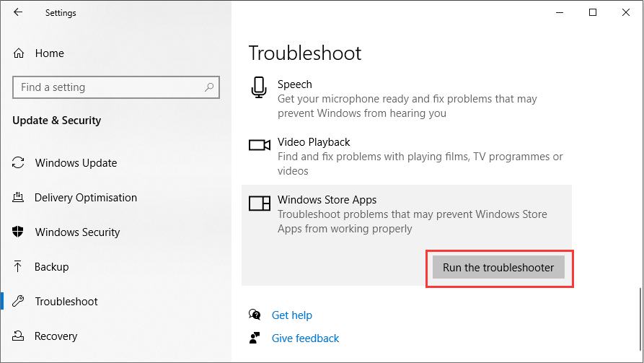Go to the Recovery page

pos(56,336)
